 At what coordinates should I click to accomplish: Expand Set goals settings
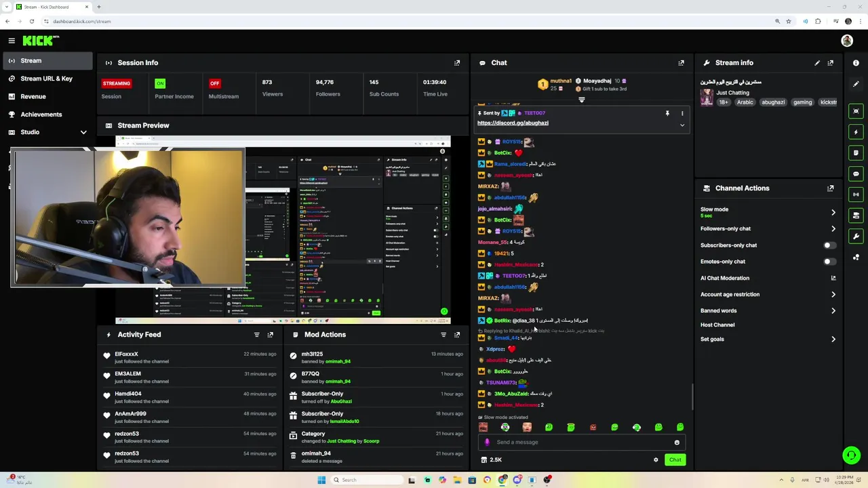[833, 340]
